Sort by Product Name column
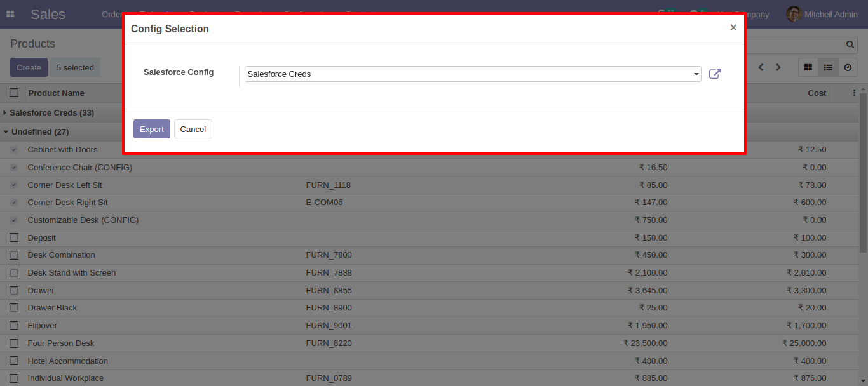Viewport: 868px width, 386px height. [56, 93]
